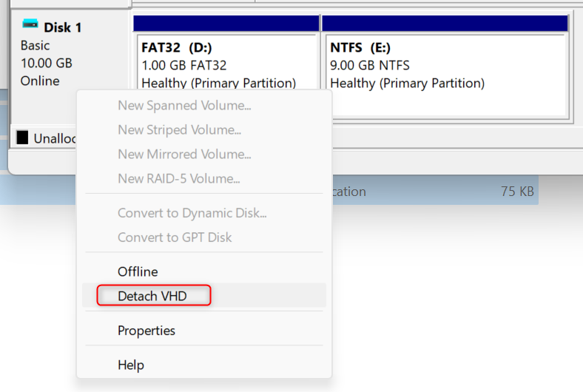The image size is (583, 392).
Task: Click the Disk 1 drive icon
Action: click(x=30, y=24)
